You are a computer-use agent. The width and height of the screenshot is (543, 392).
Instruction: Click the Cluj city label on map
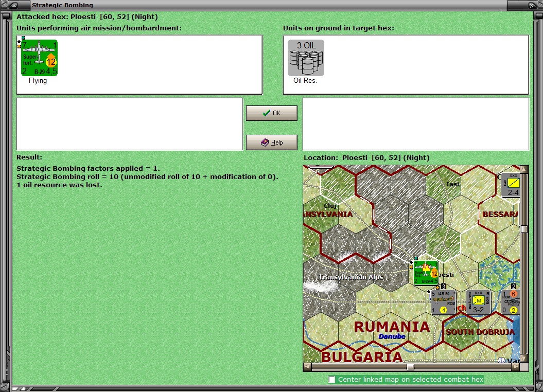pos(330,206)
